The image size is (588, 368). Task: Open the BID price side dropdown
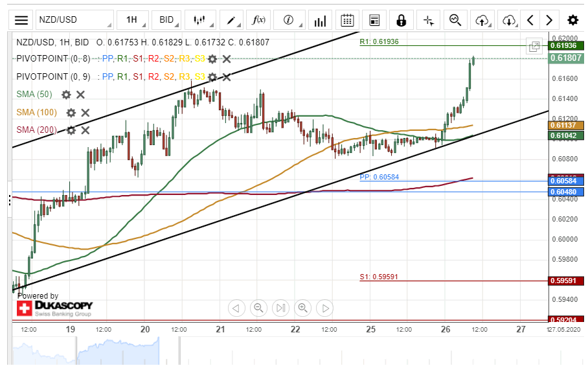pos(170,20)
